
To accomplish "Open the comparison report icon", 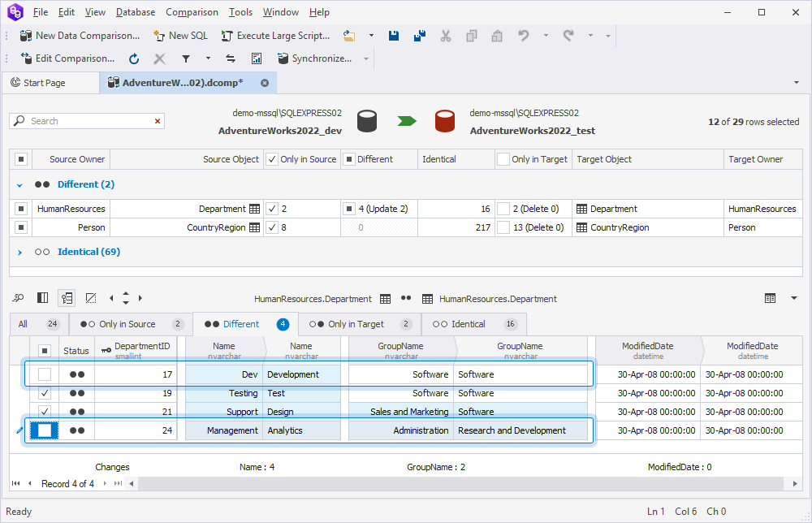I will click(x=257, y=58).
